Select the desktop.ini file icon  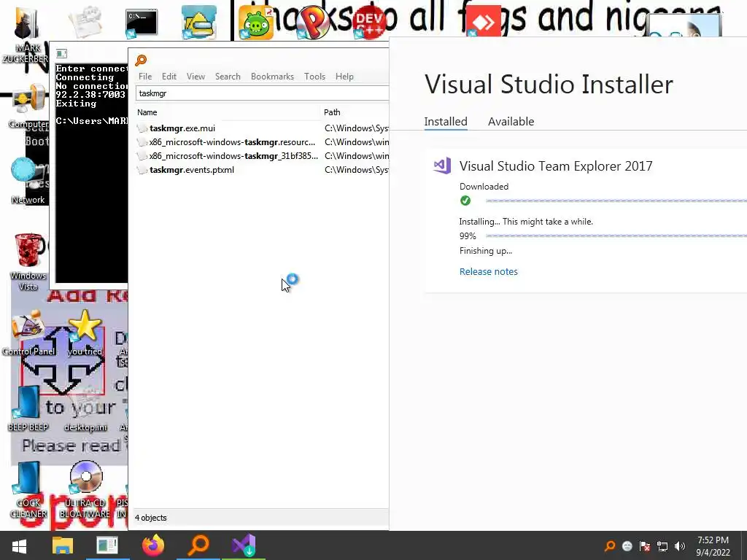[85, 410]
